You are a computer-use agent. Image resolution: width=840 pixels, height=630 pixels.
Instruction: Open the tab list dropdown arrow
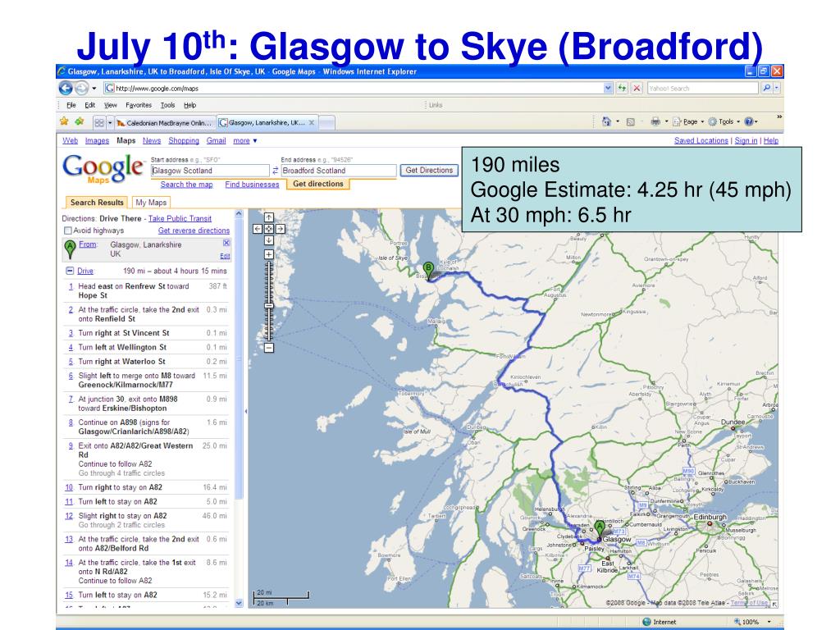point(110,123)
